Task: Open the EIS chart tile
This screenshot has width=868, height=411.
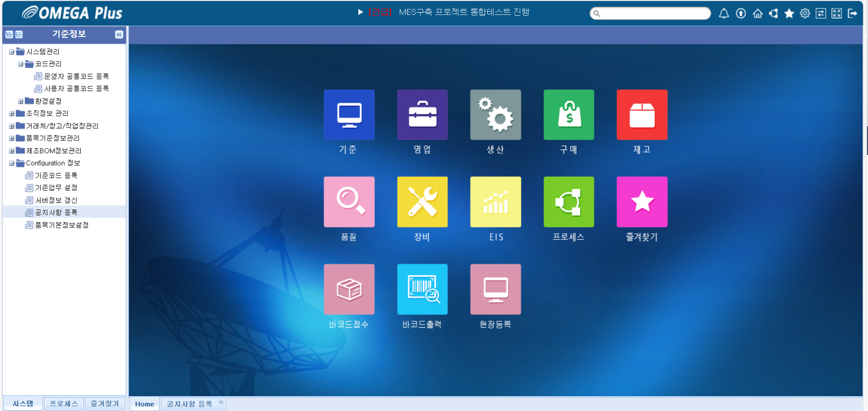Action: 495,202
